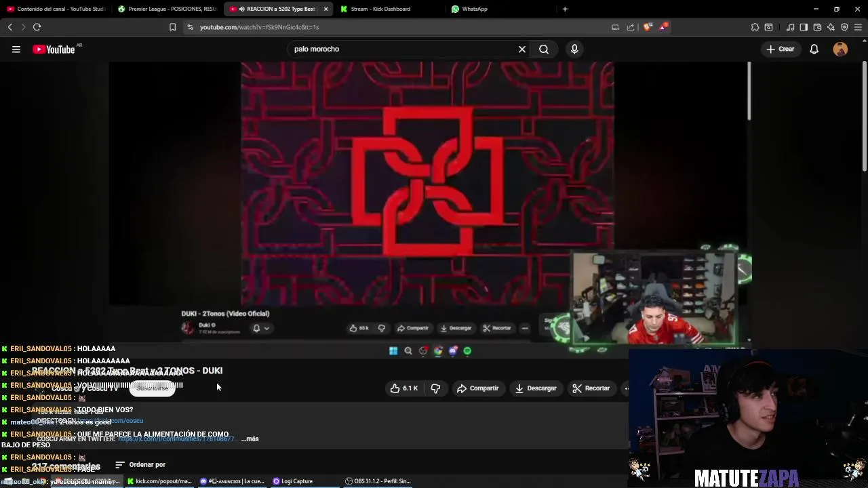
Task: Like the DUKI video showing 65 k
Action: coord(359,328)
